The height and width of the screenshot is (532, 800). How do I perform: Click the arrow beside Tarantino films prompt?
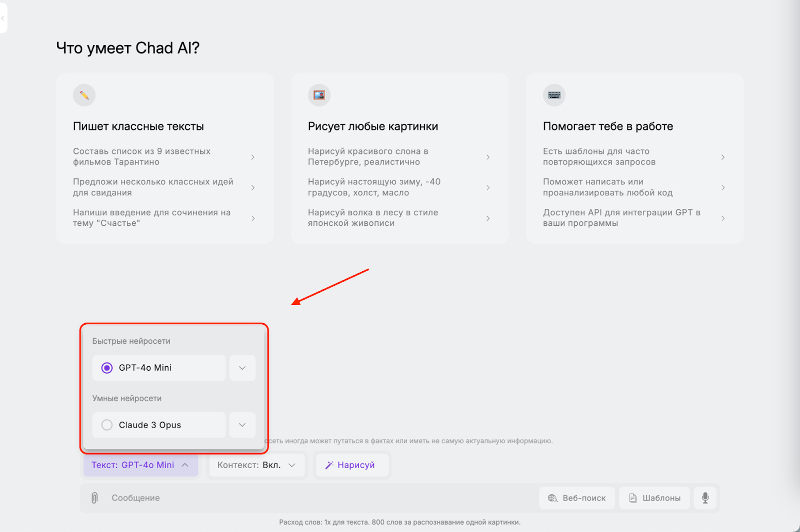pyautogui.click(x=253, y=157)
